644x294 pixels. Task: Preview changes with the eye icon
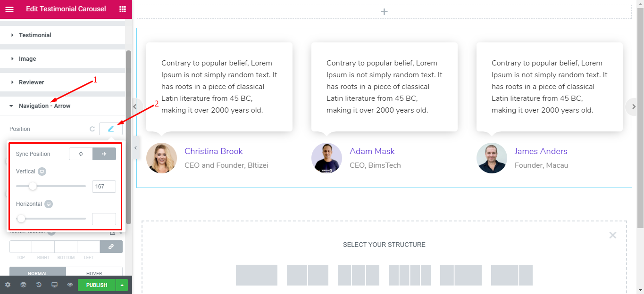[70, 285]
